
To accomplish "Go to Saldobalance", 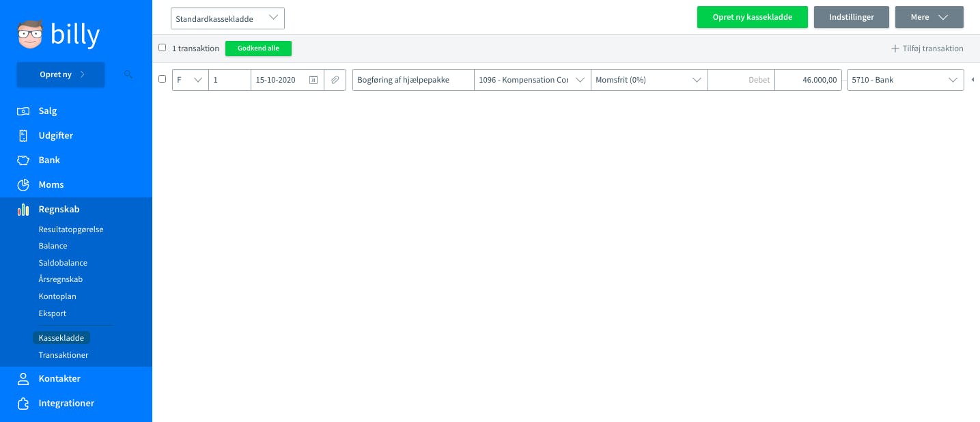I will tap(63, 263).
